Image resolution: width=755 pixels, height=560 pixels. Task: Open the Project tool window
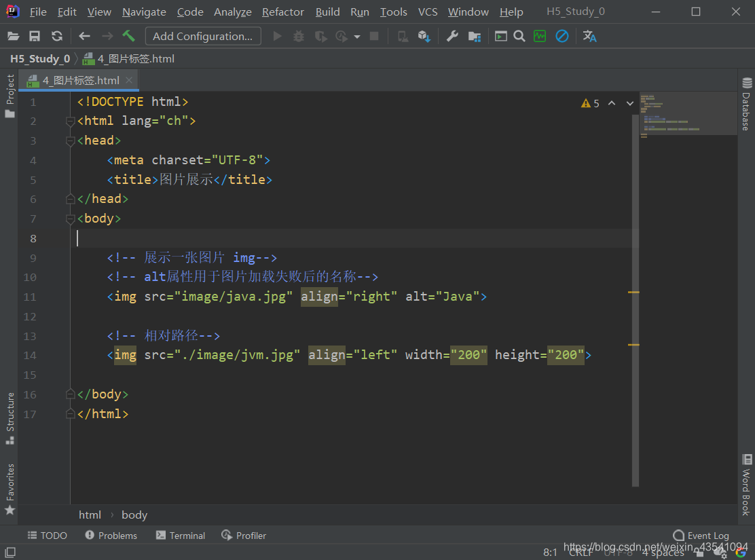pos(10,96)
